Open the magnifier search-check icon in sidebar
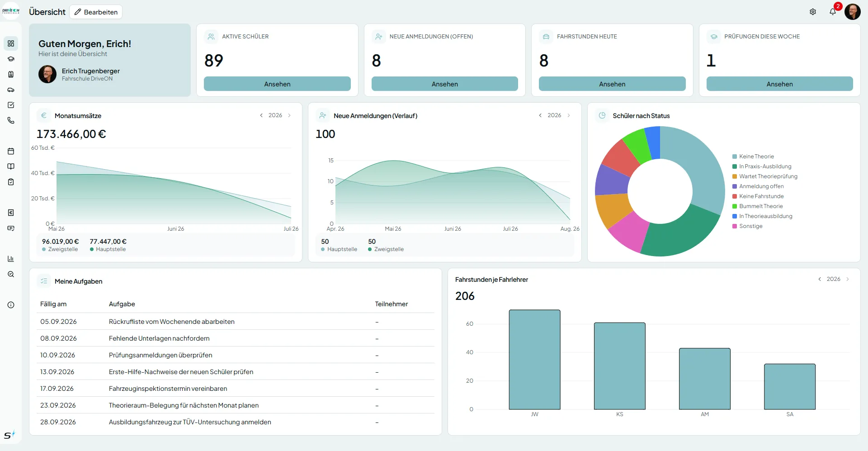This screenshot has height=451, width=868. click(x=11, y=274)
